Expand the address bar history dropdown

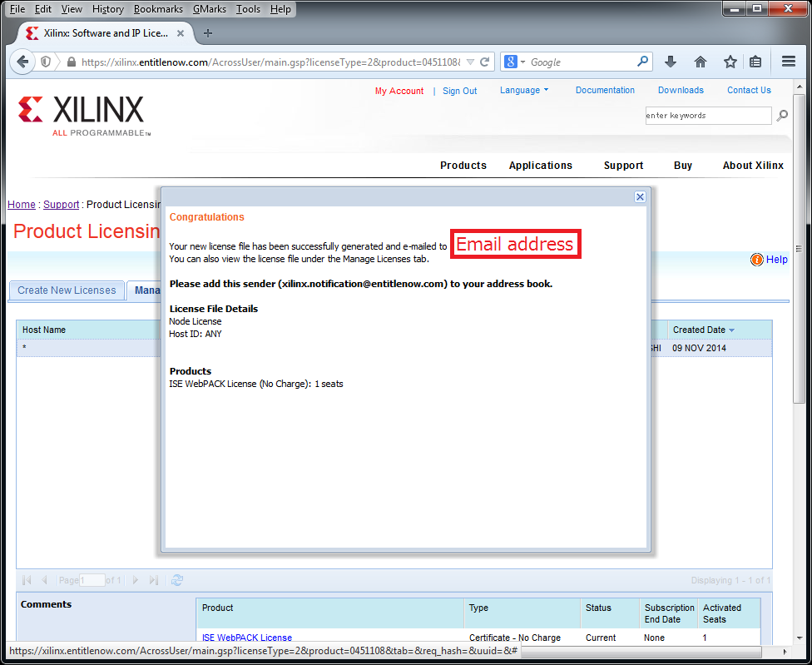470,62
